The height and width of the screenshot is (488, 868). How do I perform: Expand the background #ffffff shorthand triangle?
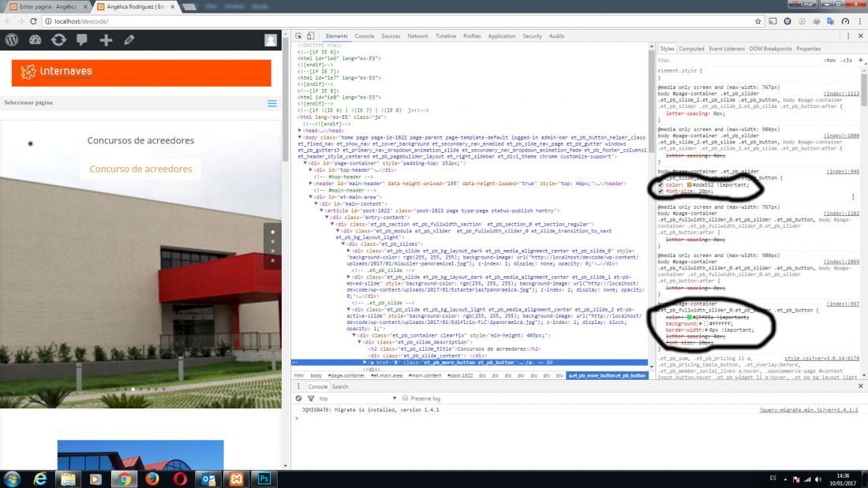tap(701, 323)
